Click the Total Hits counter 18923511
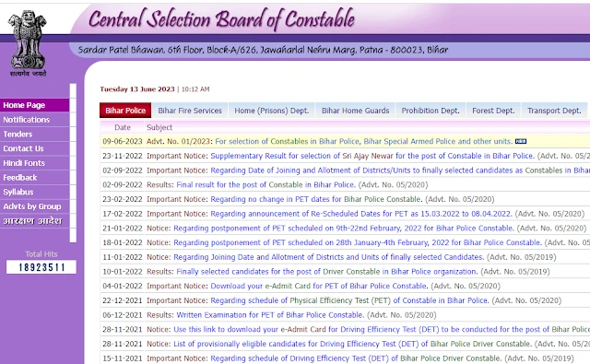This screenshot has height=364, width=590. [41, 267]
